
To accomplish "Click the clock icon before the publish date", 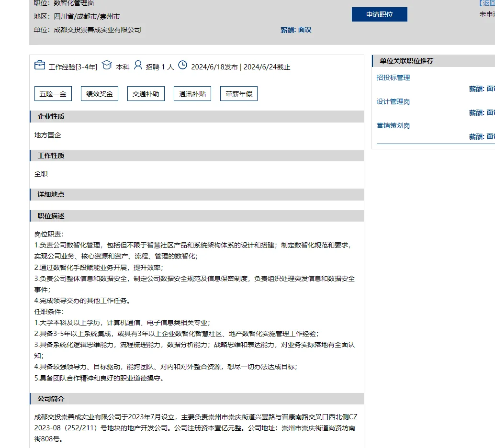I will (182, 65).
